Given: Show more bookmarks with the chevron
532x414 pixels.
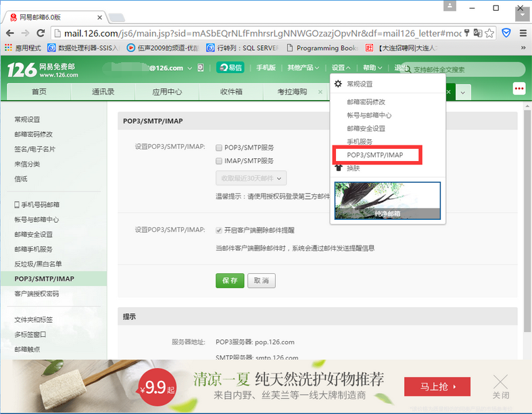Looking at the screenshot, I should [x=523, y=48].
